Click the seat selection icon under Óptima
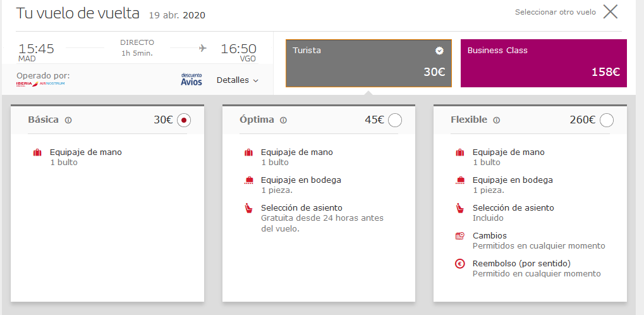Image resolution: width=644 pixels, height=315 pixels. pos(249,208)
